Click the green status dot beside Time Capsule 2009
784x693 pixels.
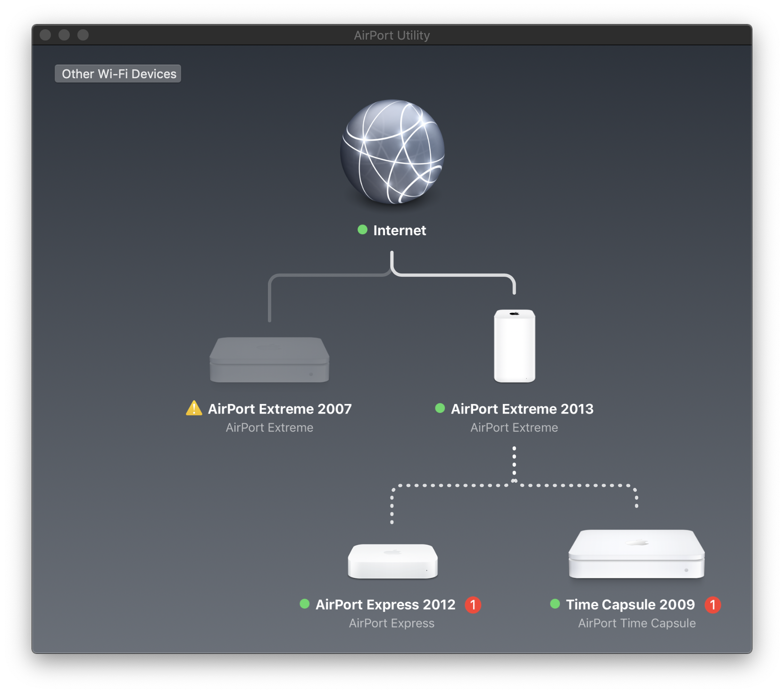point(555,603)
